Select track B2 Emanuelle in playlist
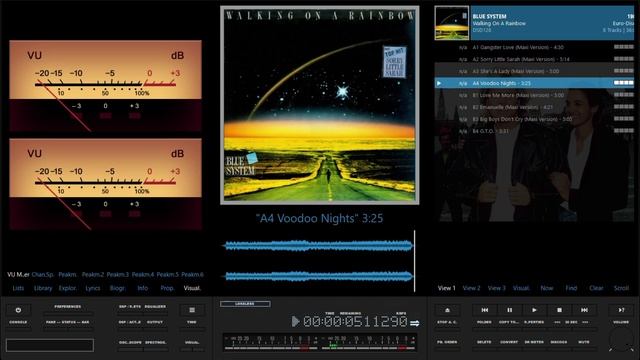 (x=534, y=107)
